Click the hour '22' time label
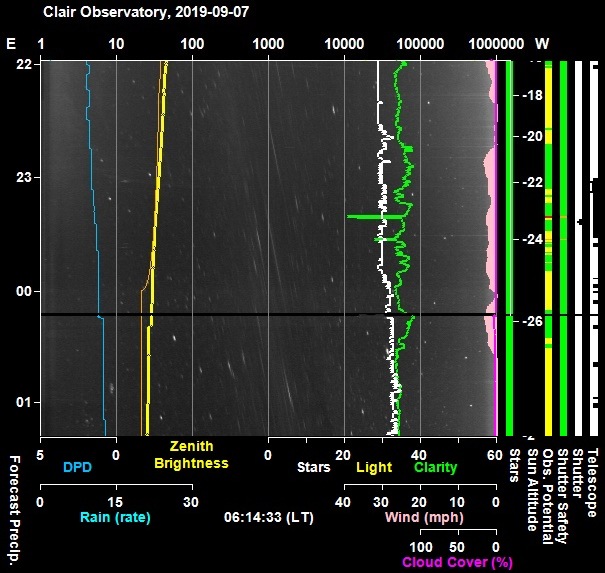605x573 pixels. click(23, 64)
